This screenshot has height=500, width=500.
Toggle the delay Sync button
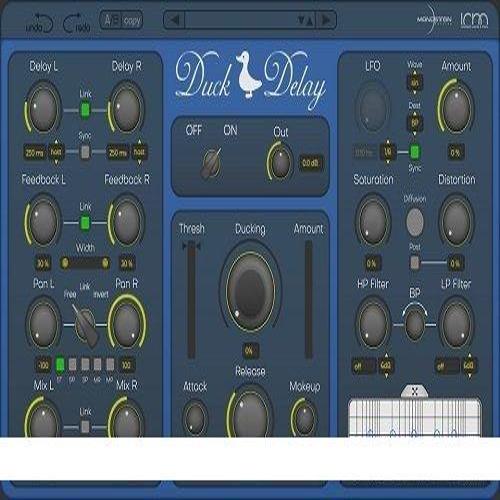(85, 152)
